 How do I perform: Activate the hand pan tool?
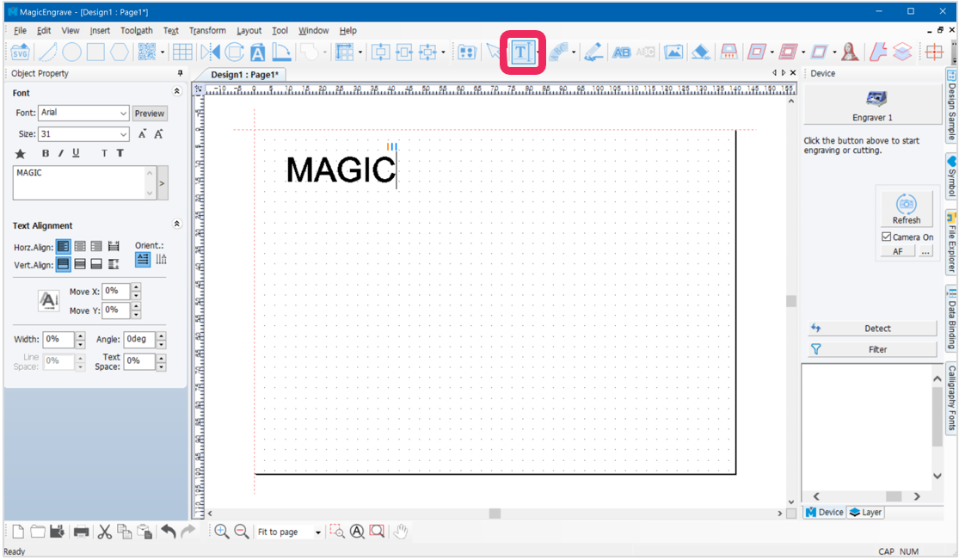[x=401, y=532]
